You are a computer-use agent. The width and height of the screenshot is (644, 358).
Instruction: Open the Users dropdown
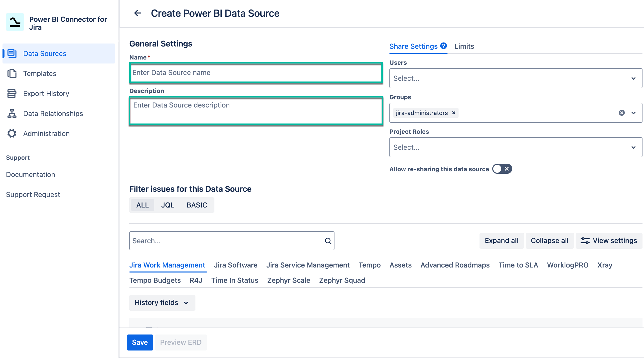515,78
